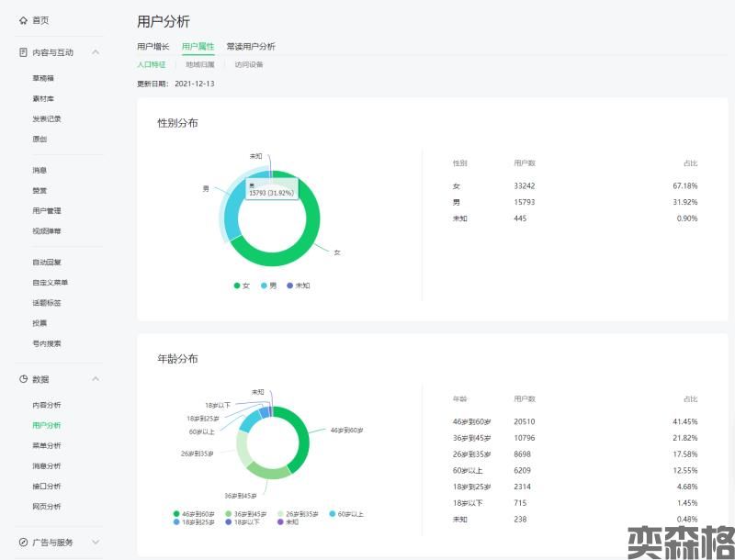The height and width of the screenshot is (560, 735).
Task: Click the home icon beside 首页
Action: 23,20
